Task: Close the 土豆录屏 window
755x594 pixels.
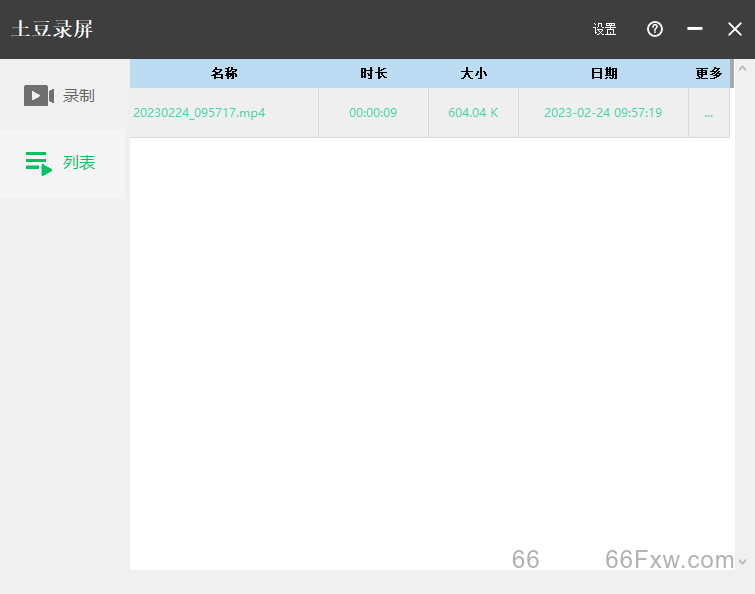Action: point(735,29)
